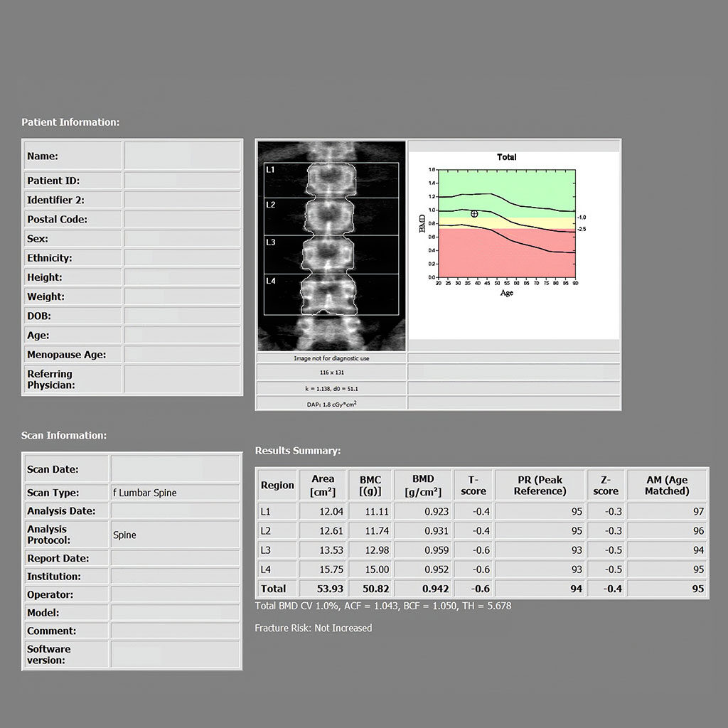
Task: Open the lumbar spine scan image
Action: pos(331,246)
